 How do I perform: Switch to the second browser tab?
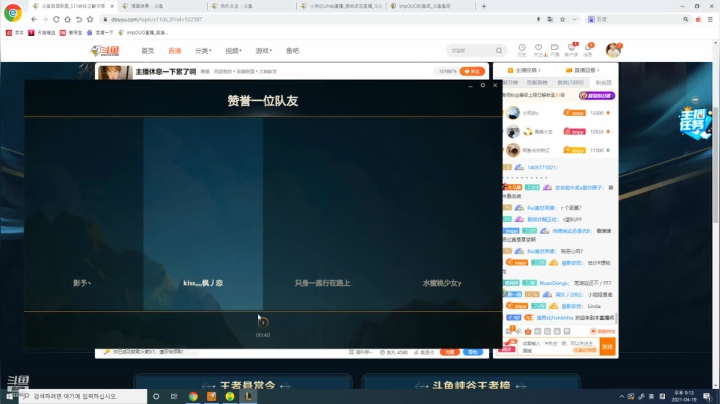(161, 6)
